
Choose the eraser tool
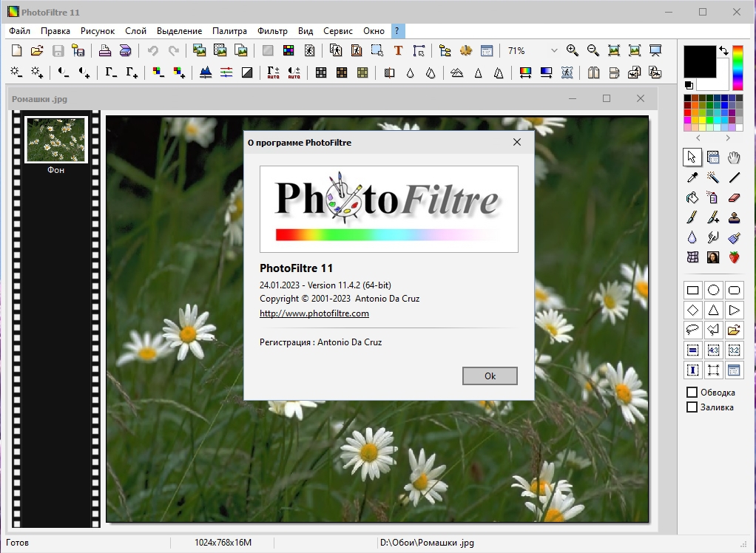pyautogui.click(x=734, y=197)
